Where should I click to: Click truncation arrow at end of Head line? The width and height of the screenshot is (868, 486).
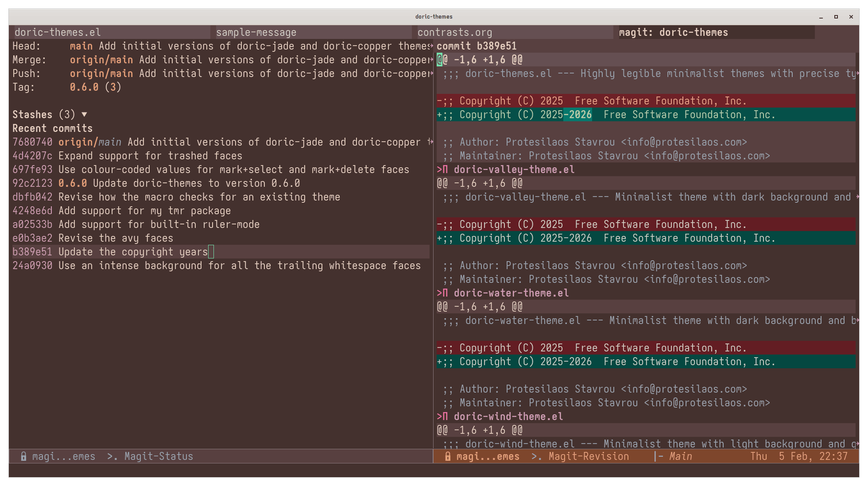pos(431,46)
